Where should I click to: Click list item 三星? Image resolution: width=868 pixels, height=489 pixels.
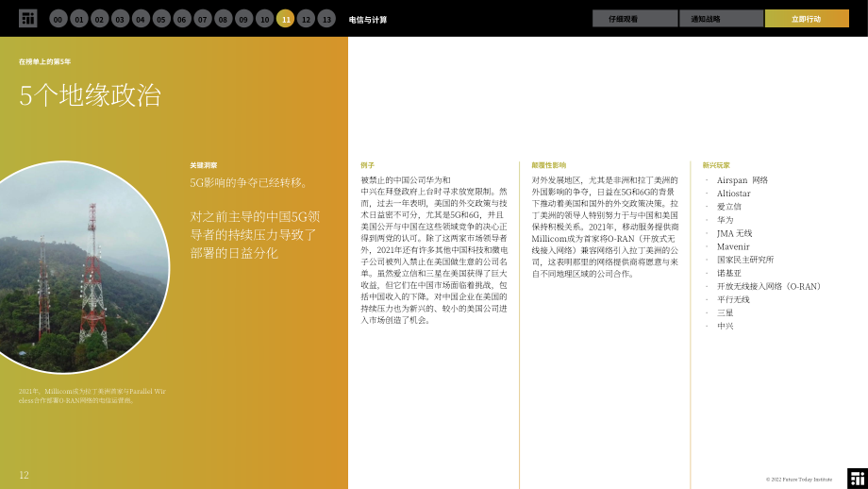[726, 312]
